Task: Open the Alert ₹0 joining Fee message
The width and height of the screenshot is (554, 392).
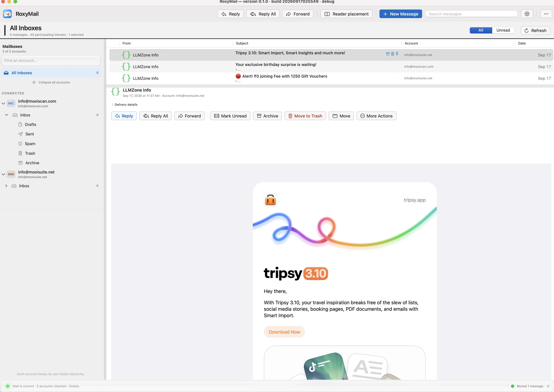Action: pyautogui.click(x=331, y=78)
